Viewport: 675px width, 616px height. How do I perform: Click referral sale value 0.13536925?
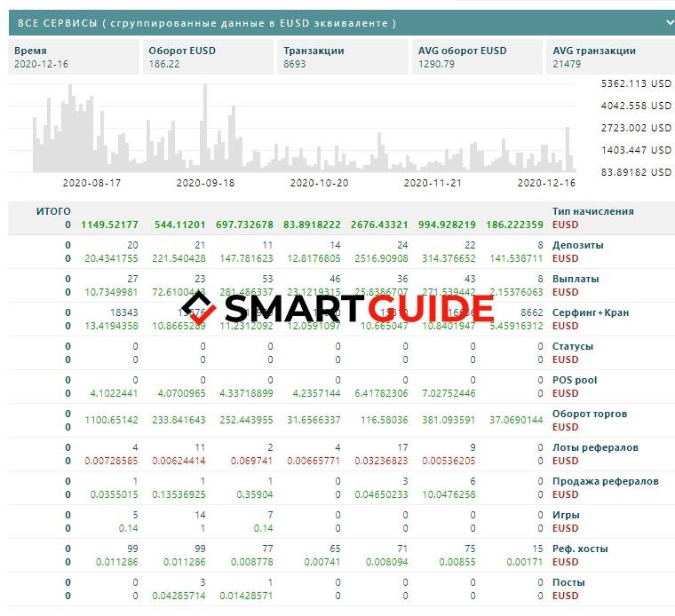[179, 494]
